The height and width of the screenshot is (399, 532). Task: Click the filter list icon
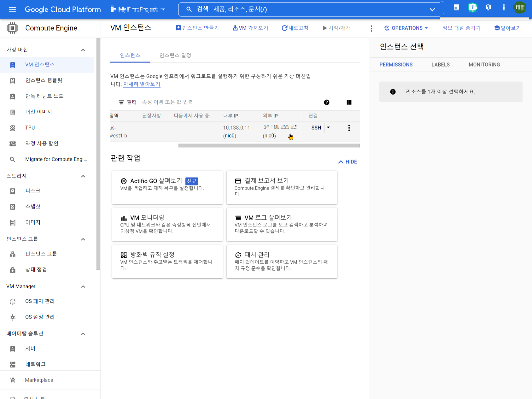tap(121, 102)
